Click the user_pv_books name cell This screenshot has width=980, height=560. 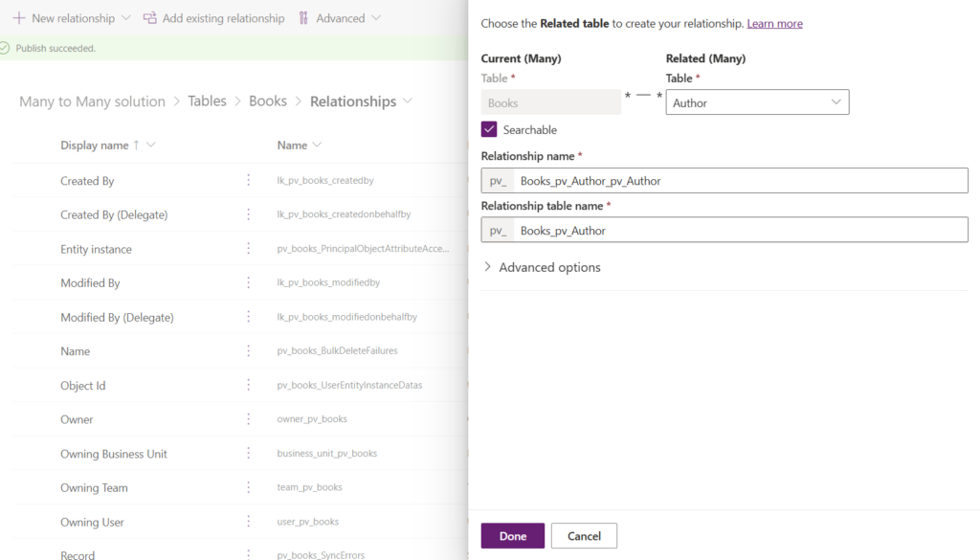[307, 522]
